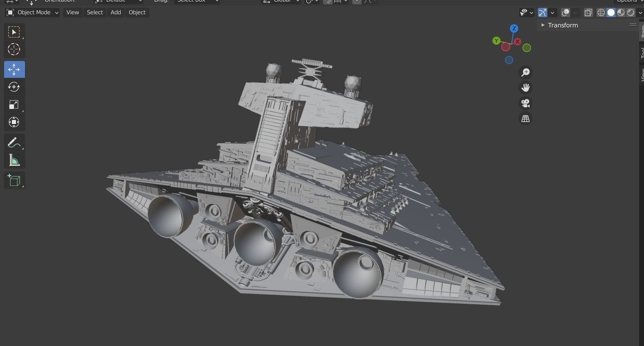Switch to the Tool sidebar tab

pyautogui.click(x=642, y=52)
